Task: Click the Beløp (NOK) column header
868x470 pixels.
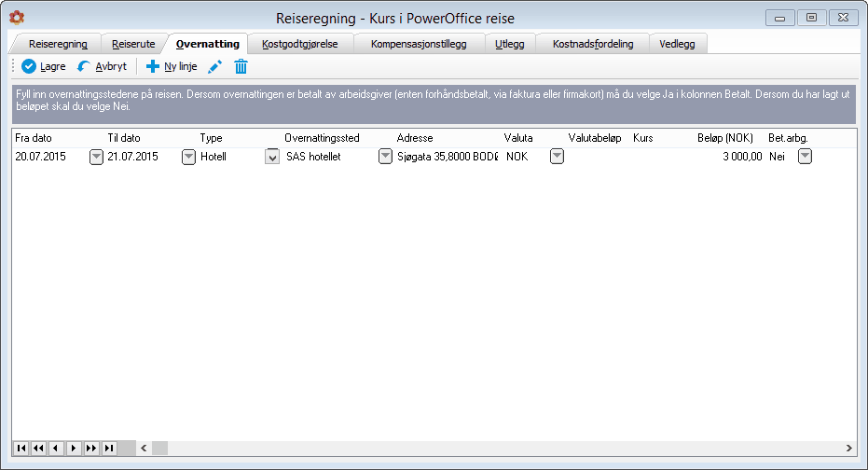Action: (x=725, y=138)
